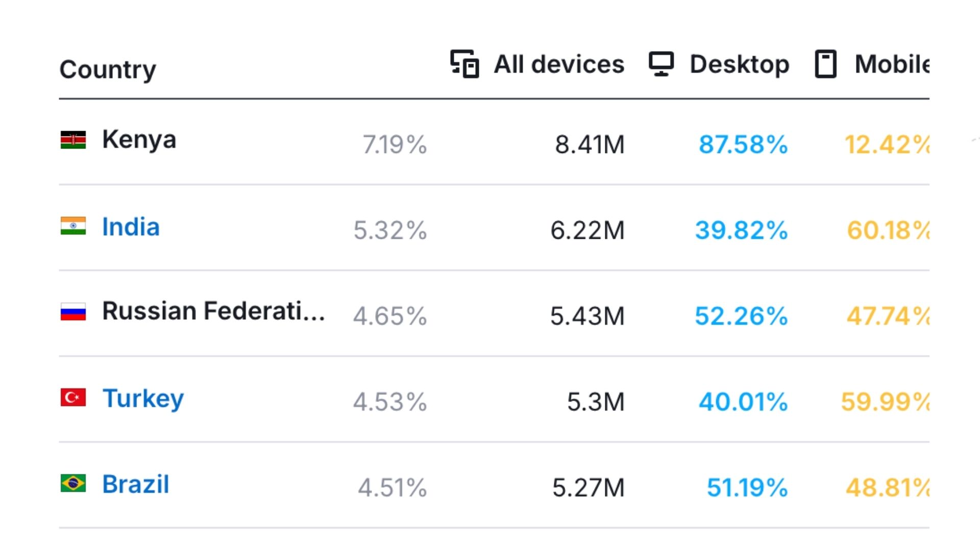This screenshot has height=551, width=980.
Task: Click the Brazil flag icon
Action: [73, 483]
